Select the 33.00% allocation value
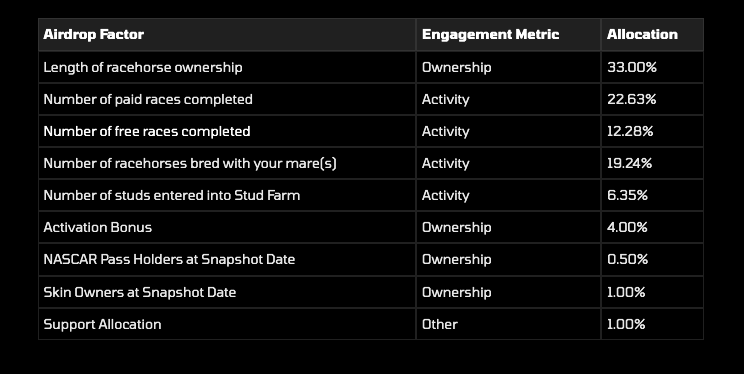 pos(632,67)
